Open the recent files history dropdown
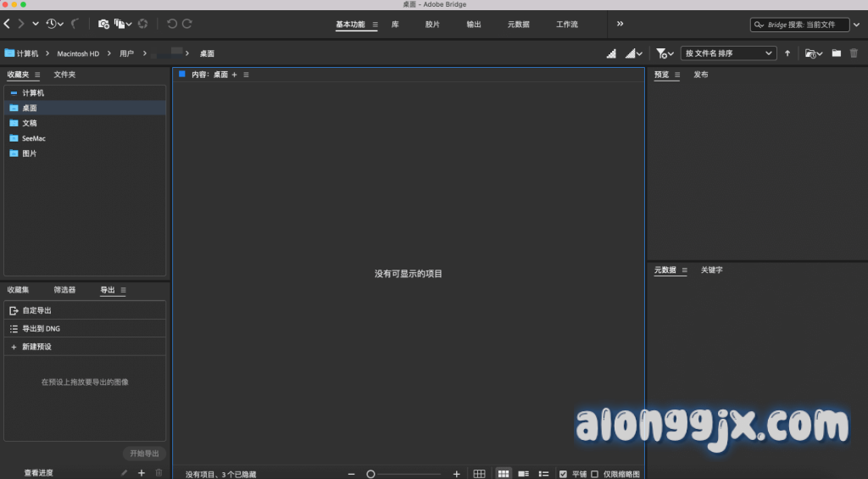This screenshot has height=479, width=868. pyautogui.click(x=55, y=24)
